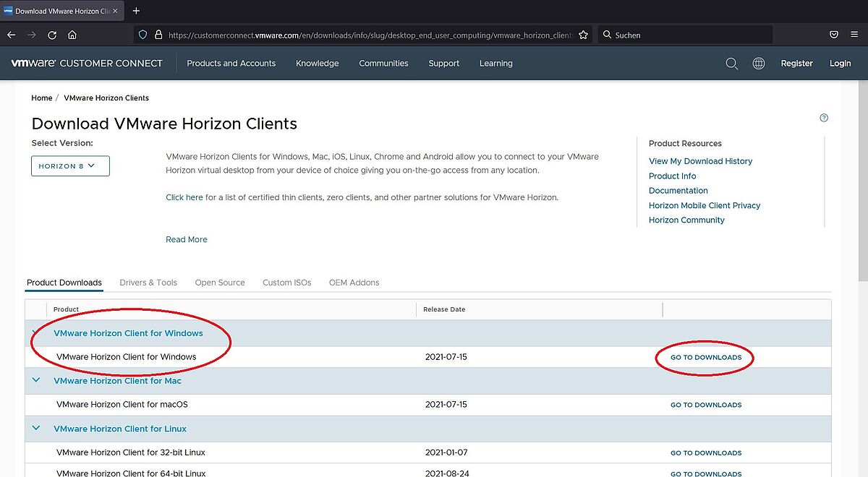Click the VMware Horizon Clients breadcrumb
The width and height of the screenshot is (868, 477).
click(x=106, y=98)
